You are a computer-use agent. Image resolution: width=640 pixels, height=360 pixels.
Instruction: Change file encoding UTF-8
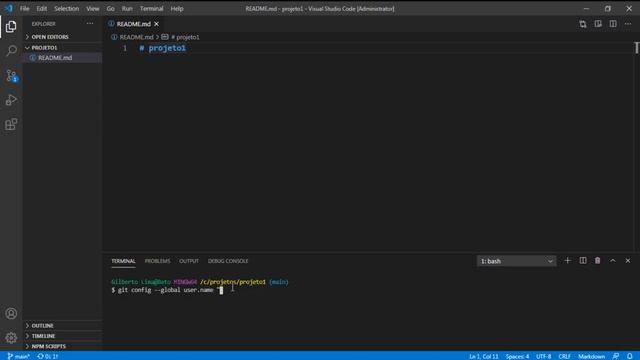[x=544, y=356]
